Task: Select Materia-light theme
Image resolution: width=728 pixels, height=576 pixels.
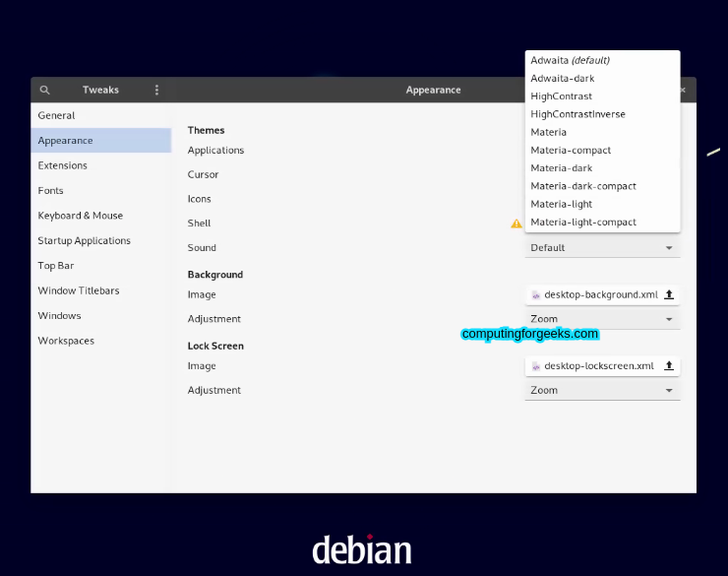Action: [603, 204]
